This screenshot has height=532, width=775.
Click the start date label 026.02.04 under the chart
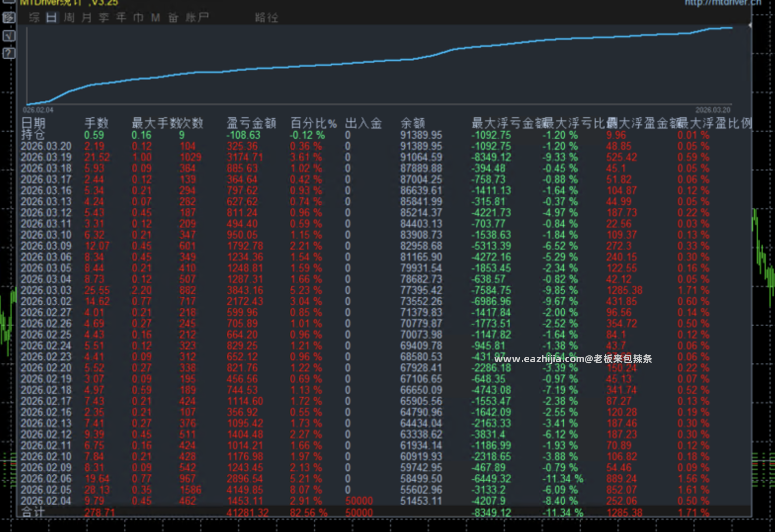(38, 110)
